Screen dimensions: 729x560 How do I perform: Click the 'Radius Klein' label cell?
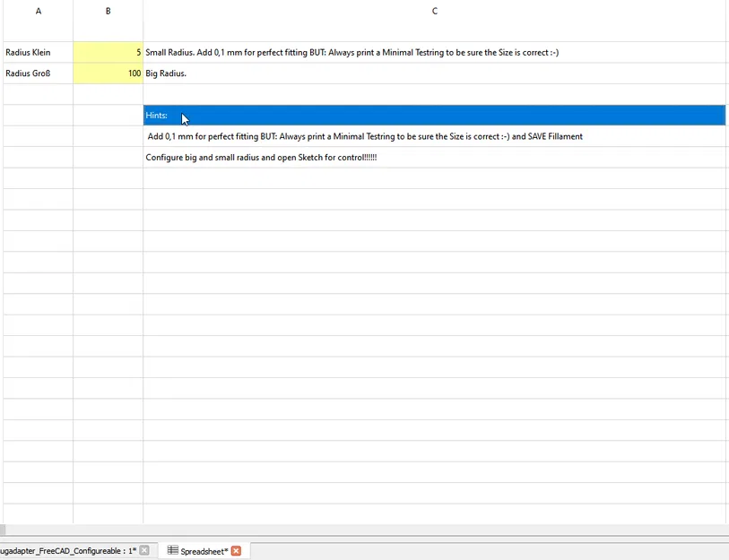[39, 53]
